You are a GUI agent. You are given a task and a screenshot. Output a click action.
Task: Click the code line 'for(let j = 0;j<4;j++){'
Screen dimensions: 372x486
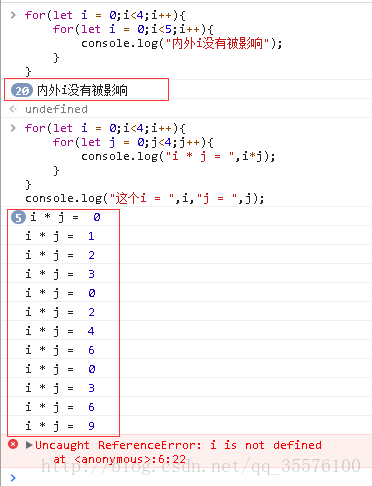[x=133, y=142]
